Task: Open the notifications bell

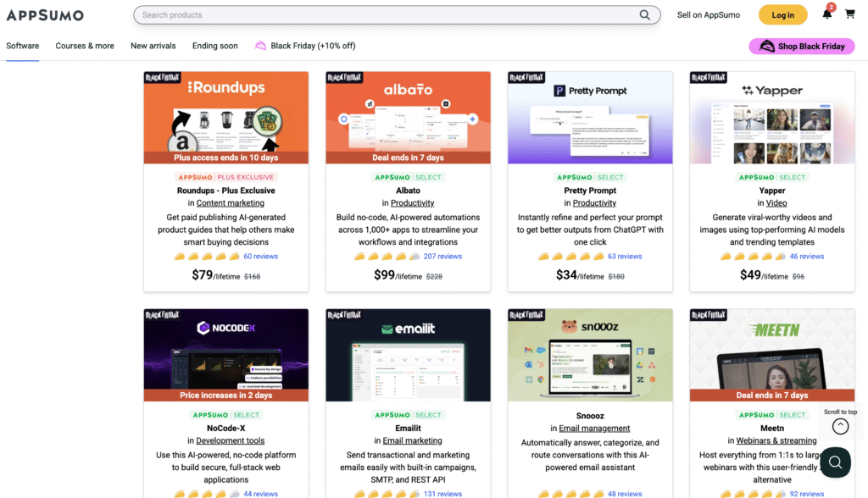Action: coord(827,14)
